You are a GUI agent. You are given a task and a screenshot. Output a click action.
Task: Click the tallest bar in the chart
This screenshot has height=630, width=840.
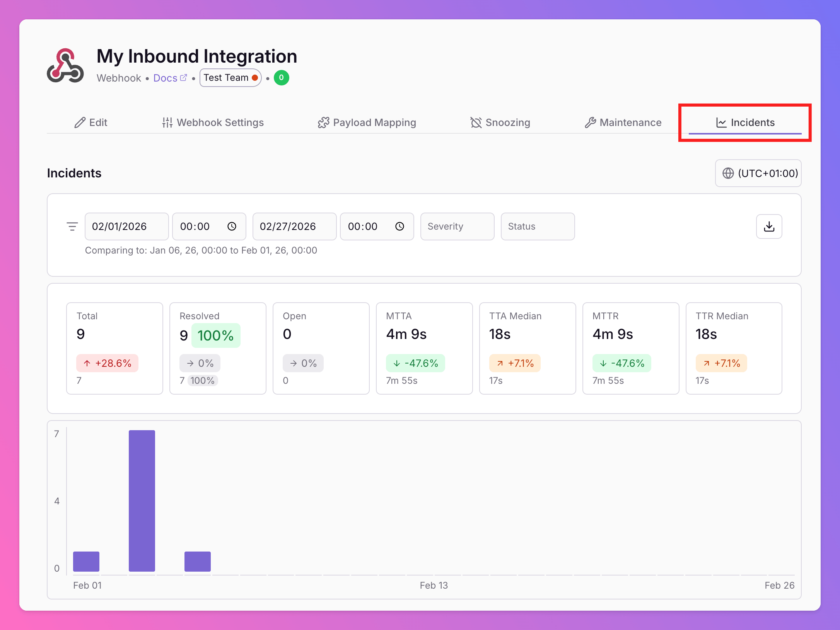point(142,501)
